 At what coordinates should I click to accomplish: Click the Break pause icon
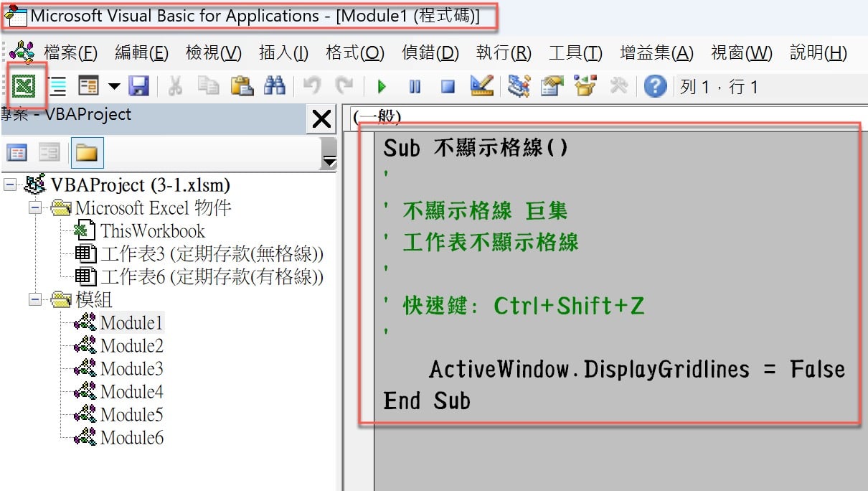415,87
